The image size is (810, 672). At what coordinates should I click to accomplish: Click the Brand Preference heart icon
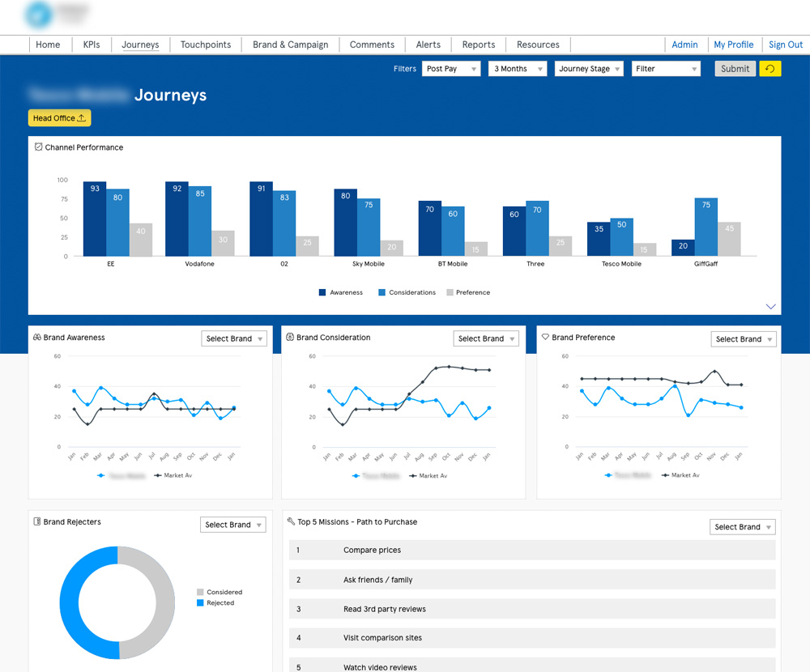coord(545,337)
